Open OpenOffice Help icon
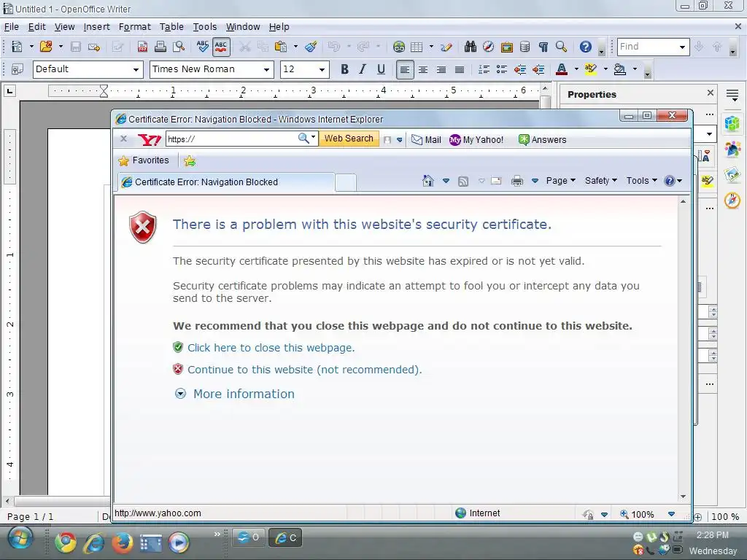This screenshot has width=747, height=560. point(586,47)
